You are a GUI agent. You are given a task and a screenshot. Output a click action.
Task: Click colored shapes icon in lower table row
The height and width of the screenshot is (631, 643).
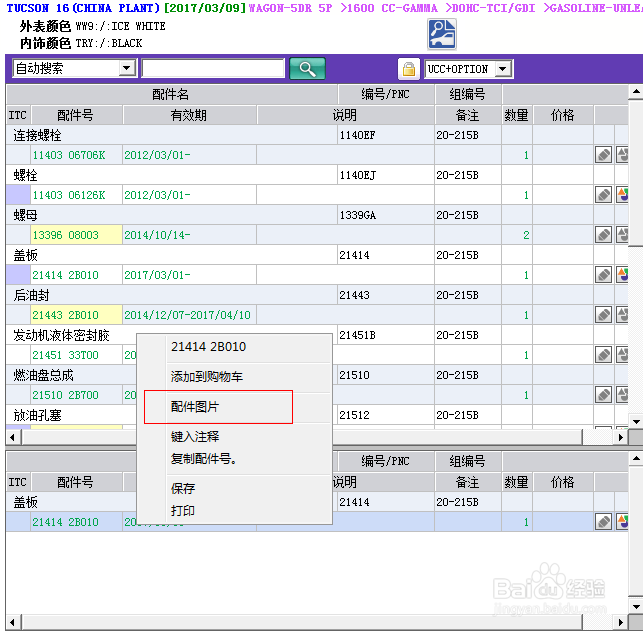pos(622,522)
